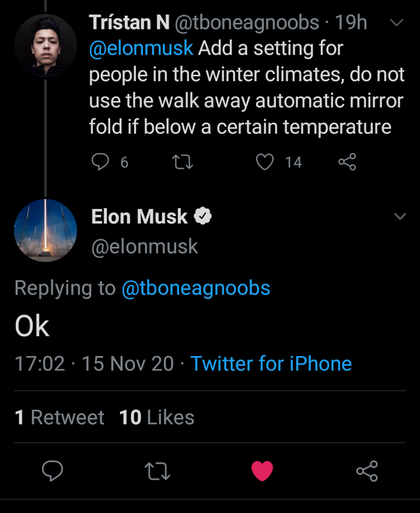
Task: Open Trístan N's profile picture
Action: [x=45, y=44]
